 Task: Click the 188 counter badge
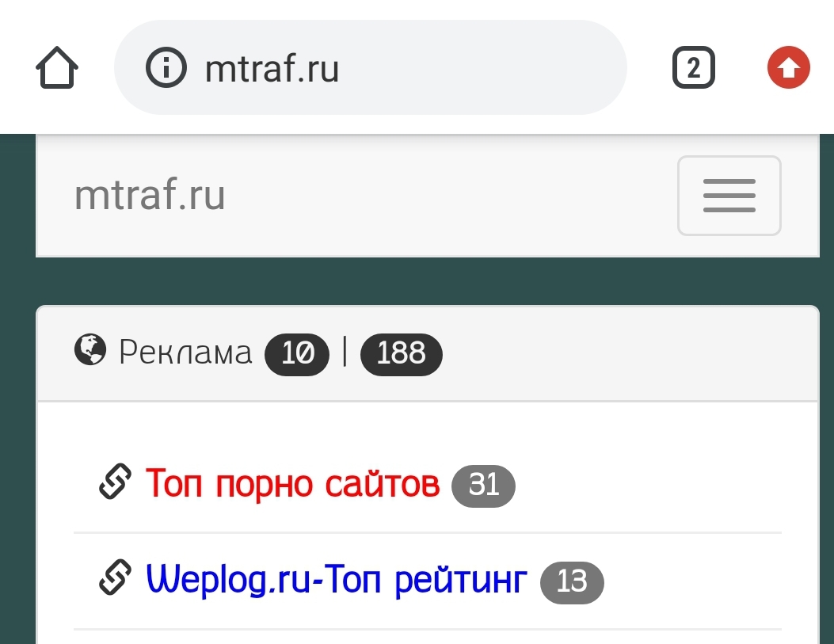point(401,353)
